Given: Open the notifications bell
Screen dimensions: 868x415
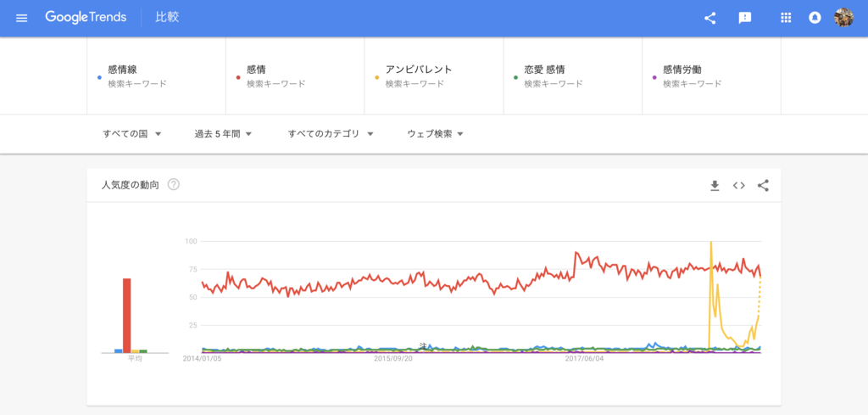Looking at the screenshot, I should (x=815, y=18).
